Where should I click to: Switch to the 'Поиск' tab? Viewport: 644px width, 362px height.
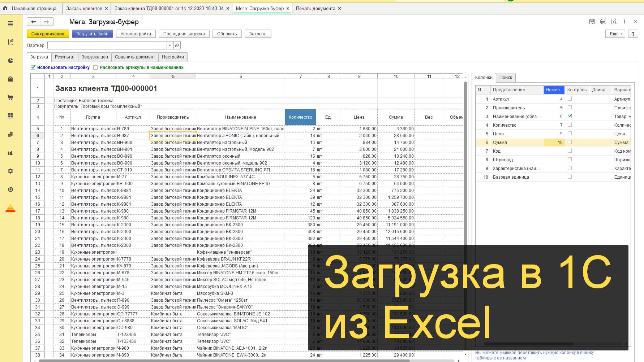click(x=506, y=77)
